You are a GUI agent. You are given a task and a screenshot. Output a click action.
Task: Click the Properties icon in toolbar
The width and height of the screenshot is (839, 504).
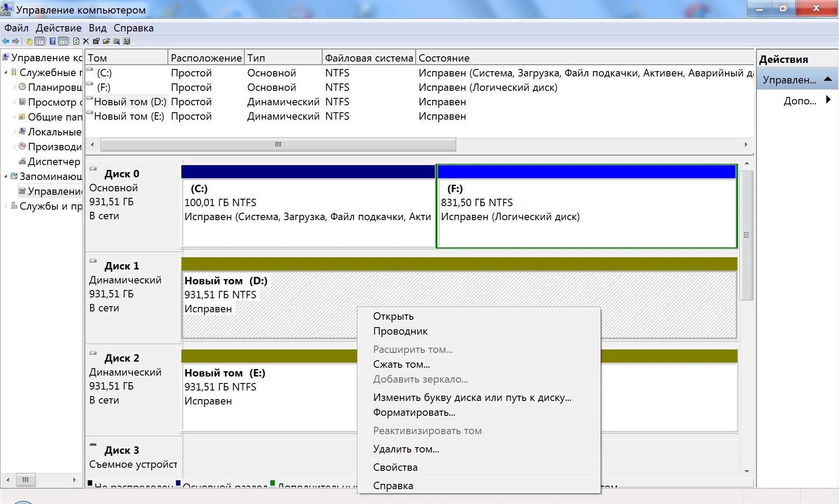point(96,41)
